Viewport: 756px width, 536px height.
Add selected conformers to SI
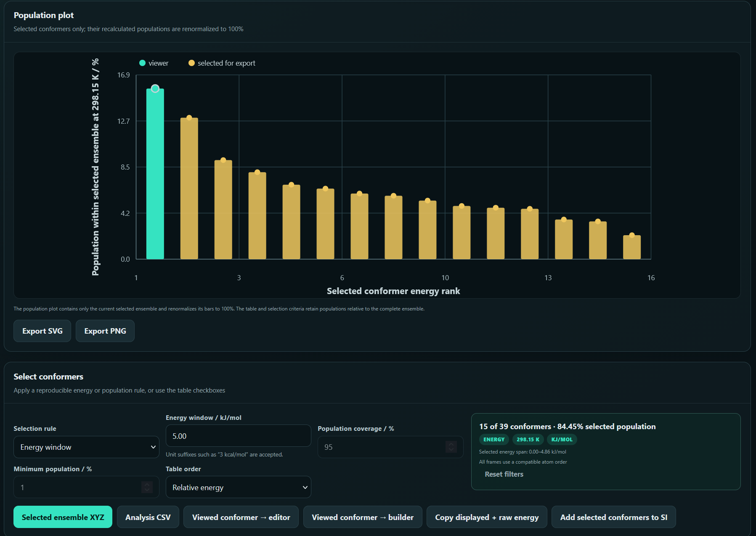614,517
